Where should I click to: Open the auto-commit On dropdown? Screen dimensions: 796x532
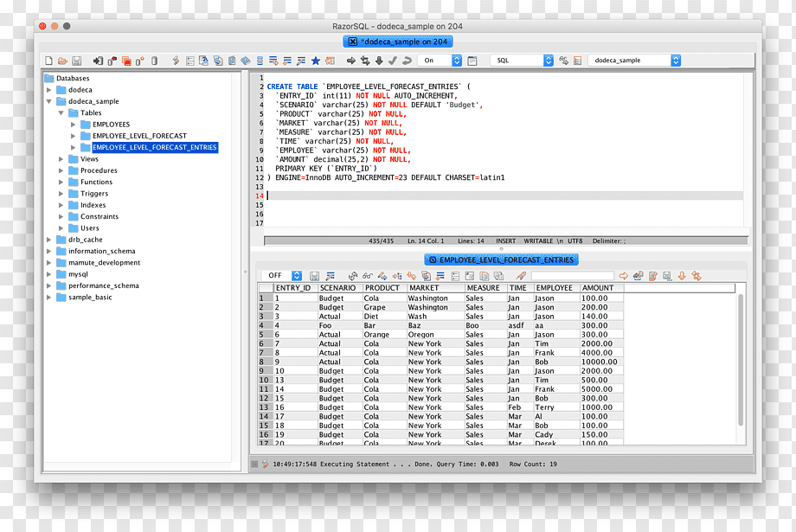click(x=440, y=61)
